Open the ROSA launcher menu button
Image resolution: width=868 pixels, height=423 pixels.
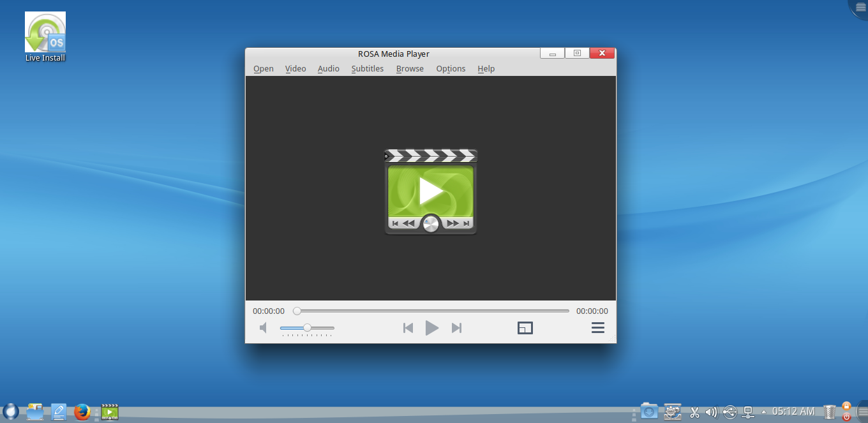click(x=10, y=412)
